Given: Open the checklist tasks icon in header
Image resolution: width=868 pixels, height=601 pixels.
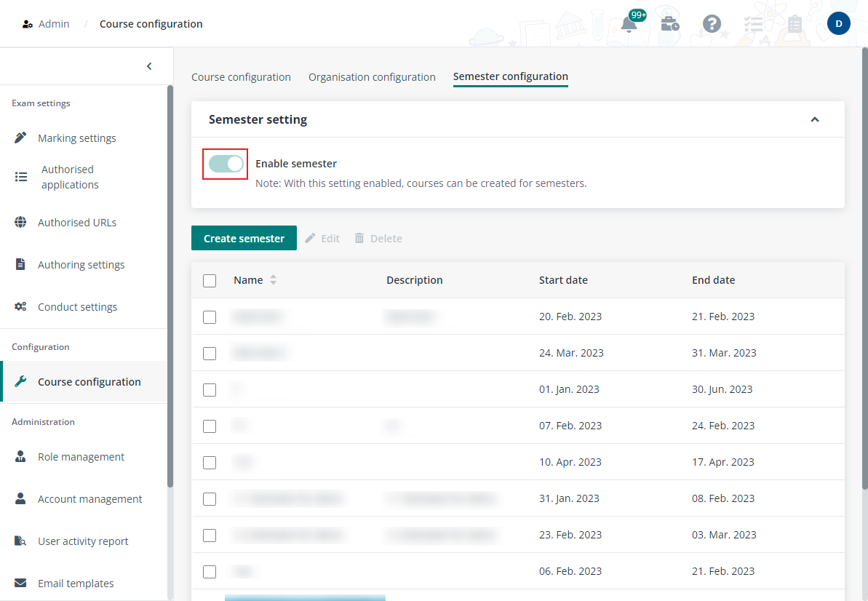Looking at the screenshot, I should (753, 24).
